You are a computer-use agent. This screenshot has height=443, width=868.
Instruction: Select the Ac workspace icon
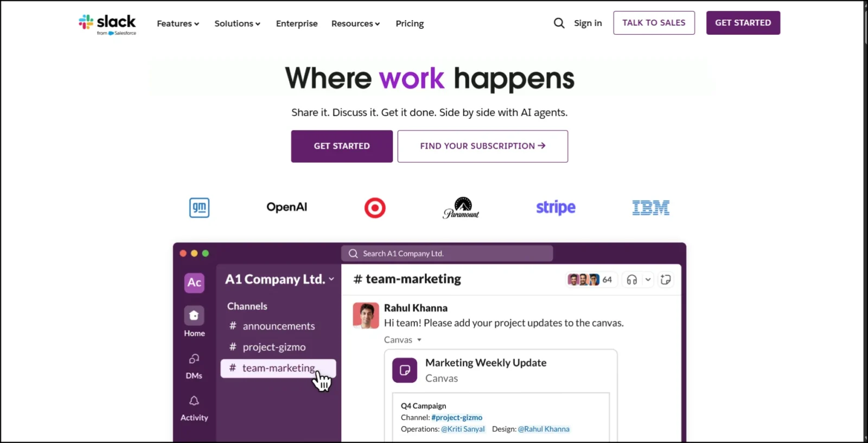point(194,282)
